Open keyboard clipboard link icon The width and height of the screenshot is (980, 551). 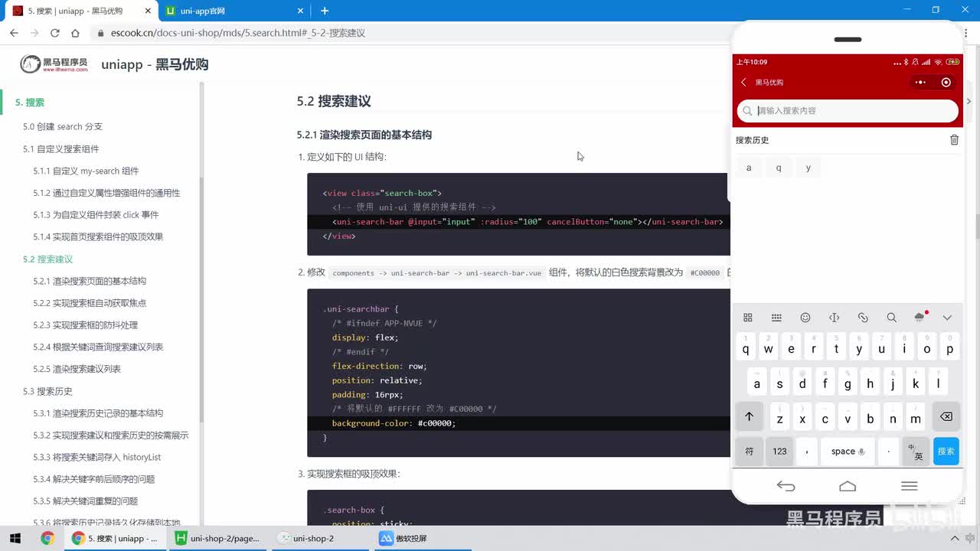coord(863,318)
